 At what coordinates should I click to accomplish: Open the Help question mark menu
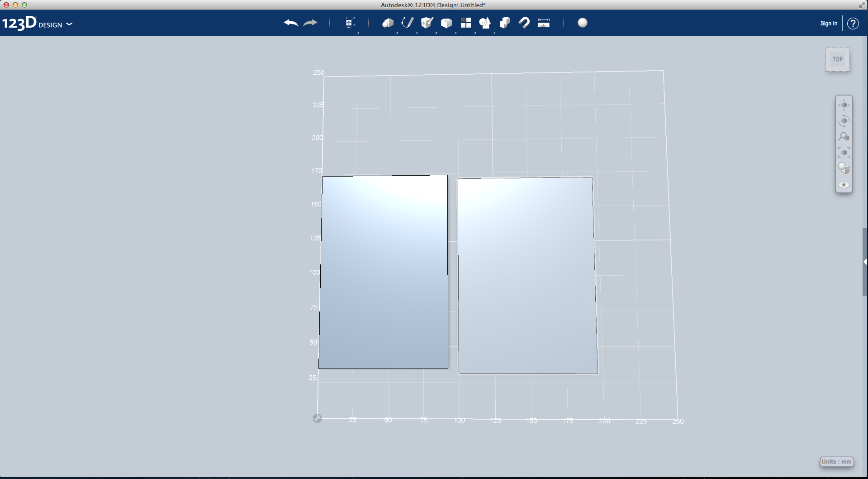(x=853, y=24)
